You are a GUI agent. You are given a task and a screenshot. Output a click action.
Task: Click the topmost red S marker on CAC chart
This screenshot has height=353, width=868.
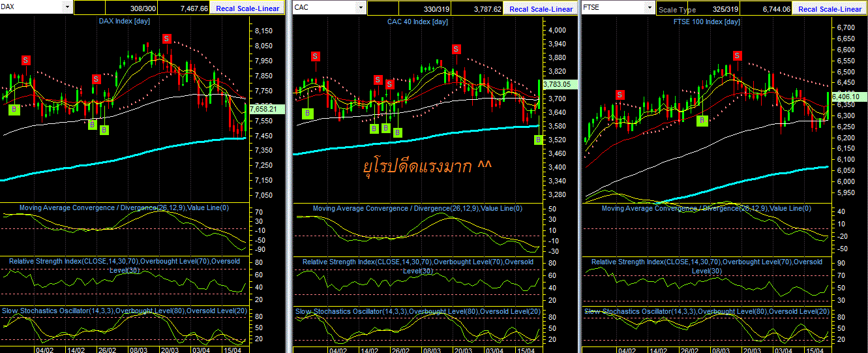[x=457, y=48]
